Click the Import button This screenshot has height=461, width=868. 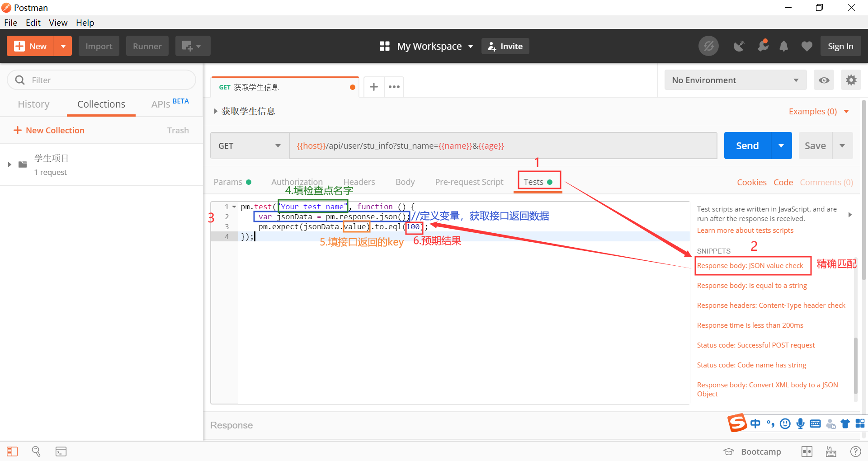pyautogui.click(x=99, y=46)
